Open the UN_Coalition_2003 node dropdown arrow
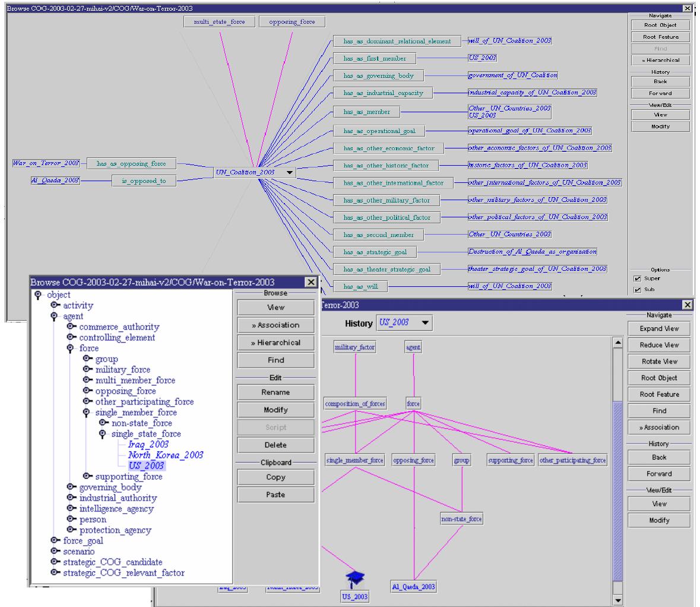This screenshot has height=607, width=700. pos(290,172)
